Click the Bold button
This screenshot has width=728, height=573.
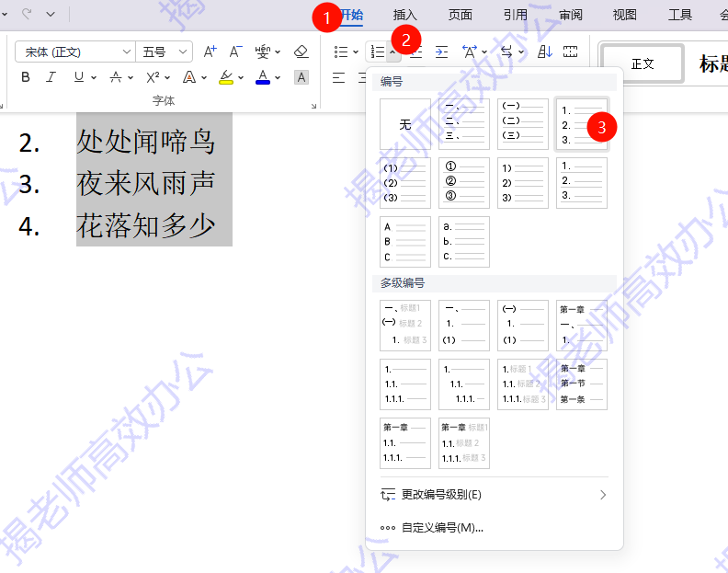tap(26, 77)
